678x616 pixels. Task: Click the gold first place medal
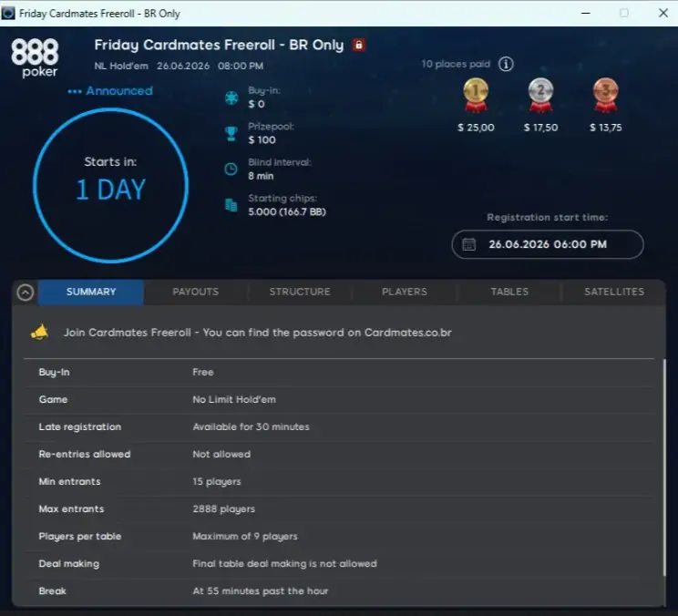476,95
